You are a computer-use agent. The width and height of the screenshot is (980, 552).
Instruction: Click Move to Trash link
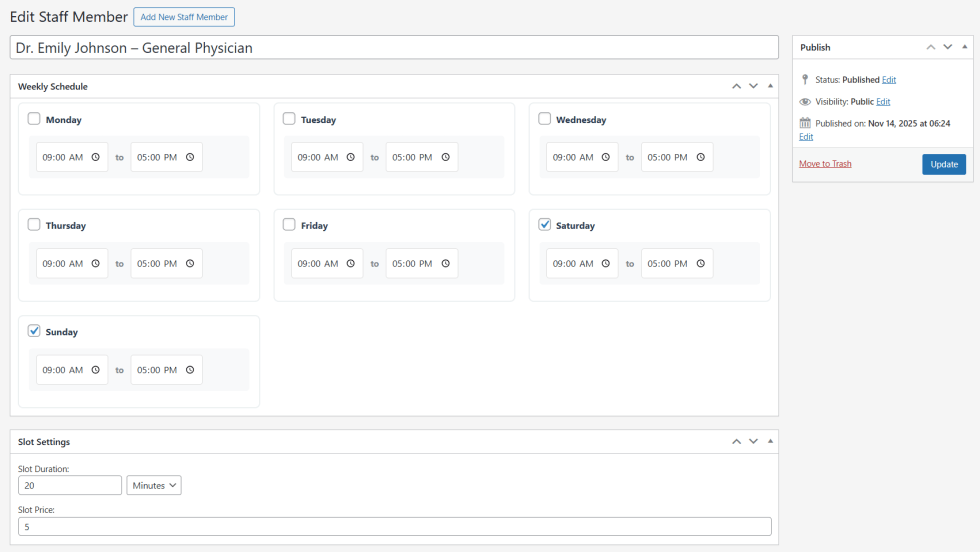click(x=825, y=164)
